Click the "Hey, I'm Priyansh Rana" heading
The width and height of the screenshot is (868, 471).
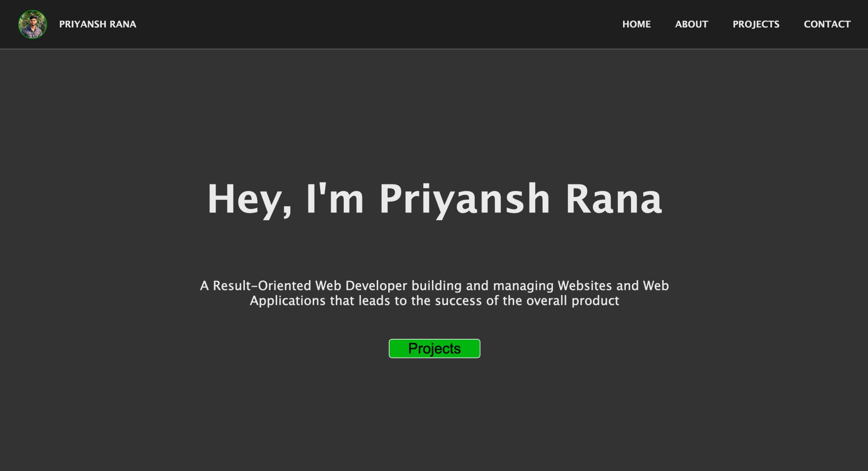[x=434, y=199]
